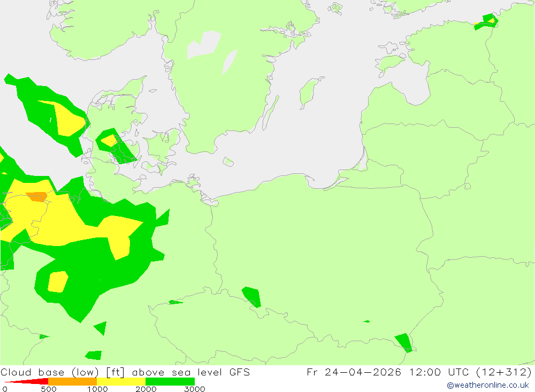Click the legend value '3000'
The image size is (535, 392).
point(195,389)
